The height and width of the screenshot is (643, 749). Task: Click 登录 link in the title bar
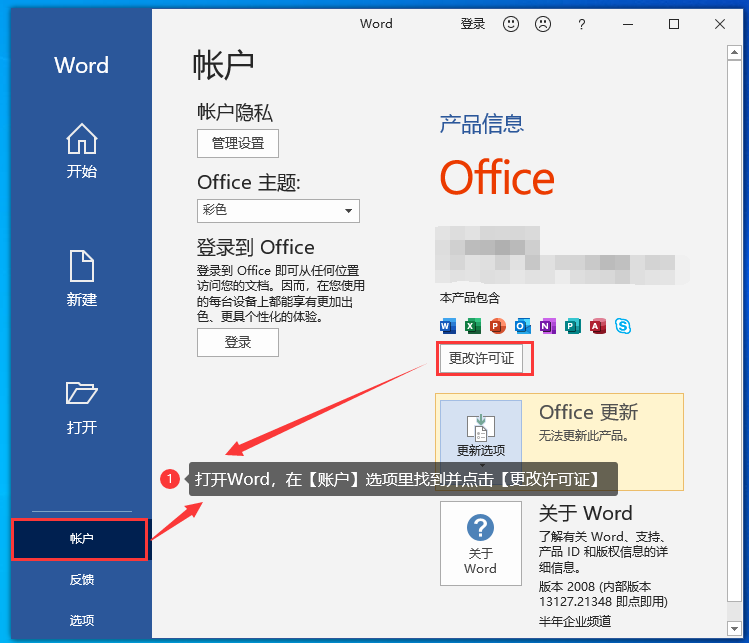[x=472, y=24]
